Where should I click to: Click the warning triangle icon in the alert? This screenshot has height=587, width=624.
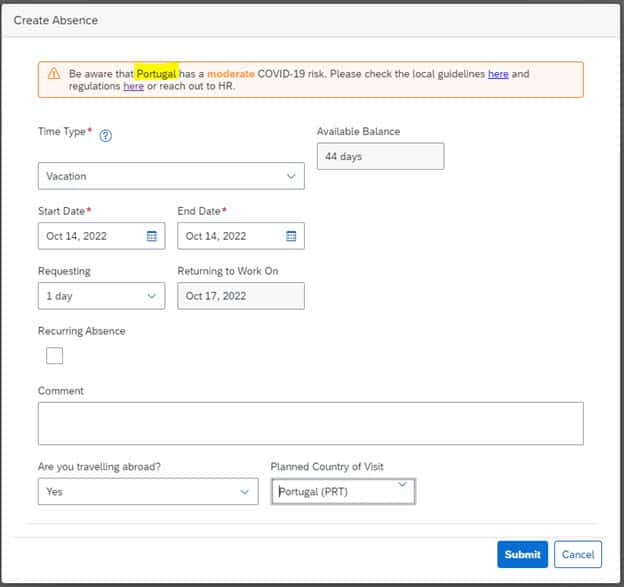point(54,74)
